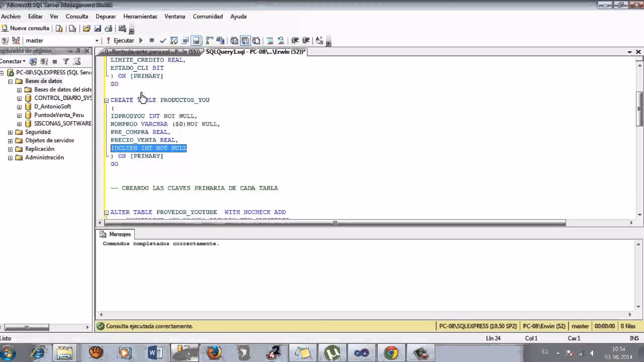Save the current query file

point(98,29)
